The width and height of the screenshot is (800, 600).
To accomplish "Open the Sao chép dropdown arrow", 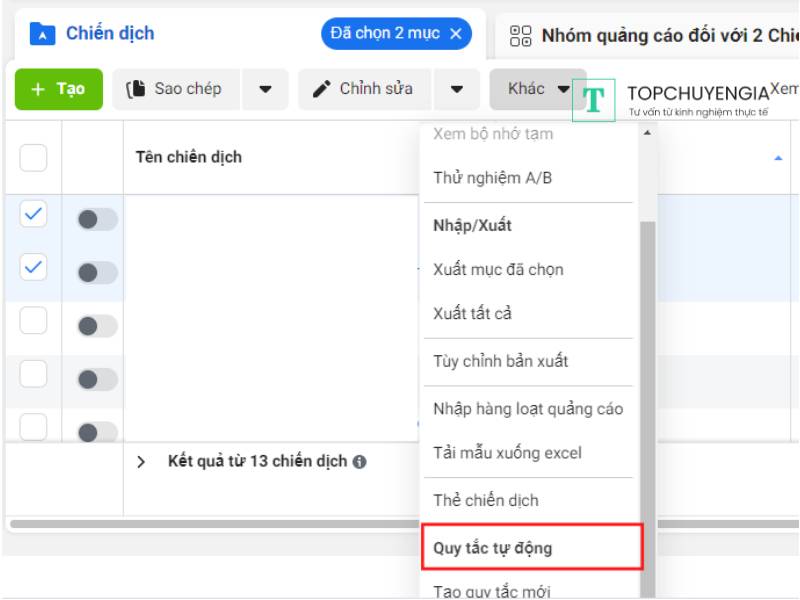I will pyautogui.click(x=265, y=89).
